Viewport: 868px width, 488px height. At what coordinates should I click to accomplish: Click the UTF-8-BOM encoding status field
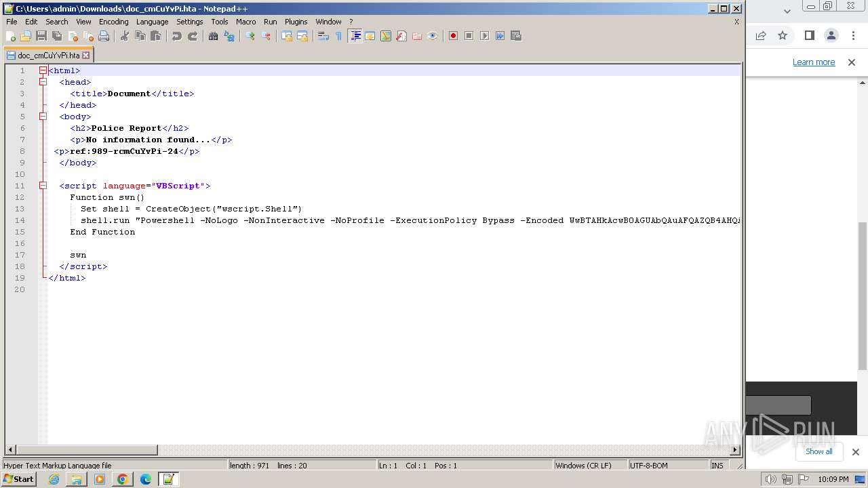(667, 466)
